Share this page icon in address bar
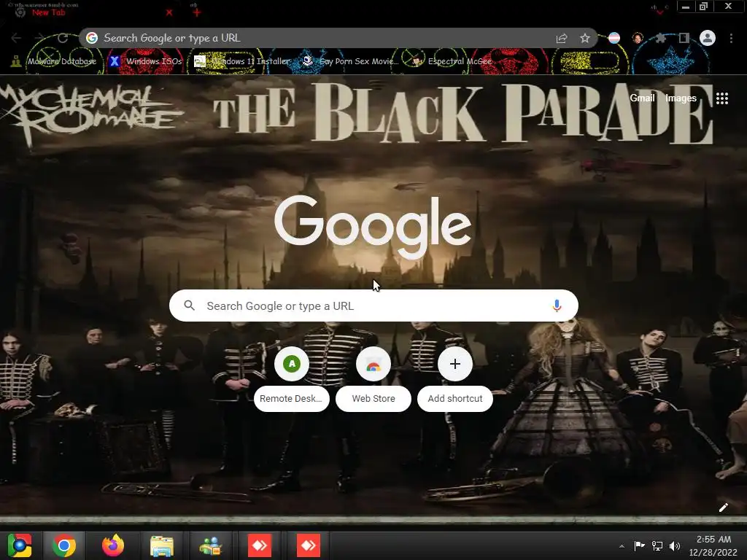This screenshot has height=560, width=747. 562,38
